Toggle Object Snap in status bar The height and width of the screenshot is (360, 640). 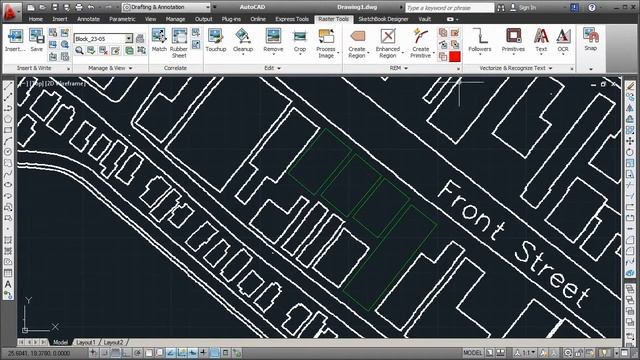click(149, 353)
